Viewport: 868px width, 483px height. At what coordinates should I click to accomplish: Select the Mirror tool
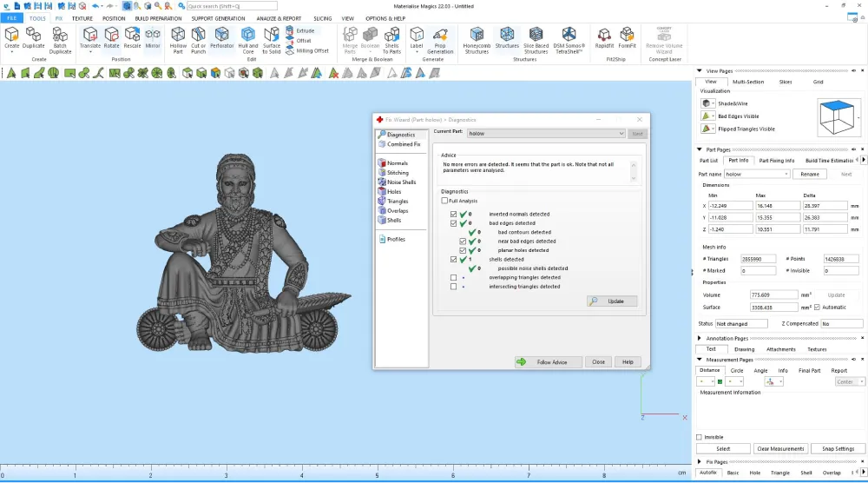click(153, 38)
